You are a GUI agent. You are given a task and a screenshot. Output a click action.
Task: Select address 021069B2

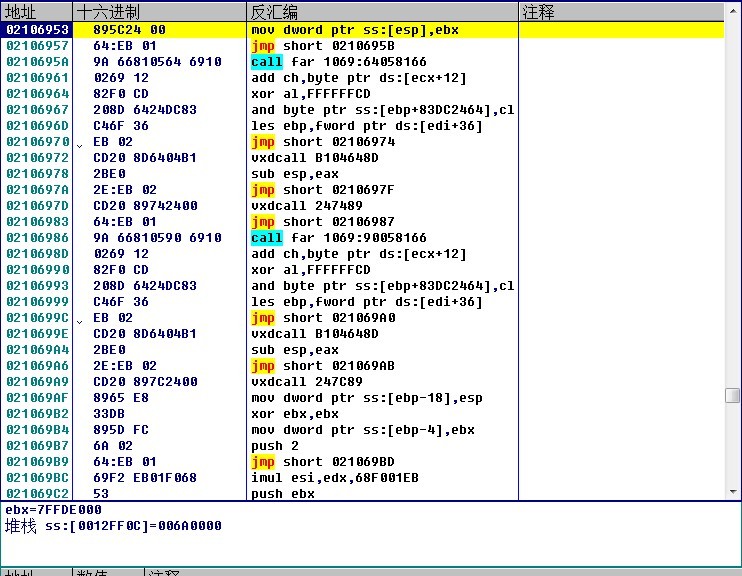coord(37,414)
